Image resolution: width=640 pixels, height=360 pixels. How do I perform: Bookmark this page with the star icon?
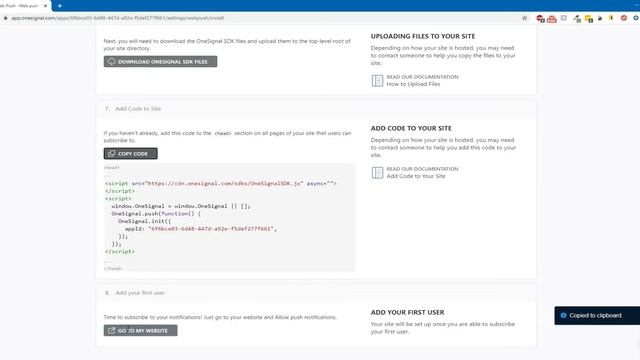click(x=524, y=18)
